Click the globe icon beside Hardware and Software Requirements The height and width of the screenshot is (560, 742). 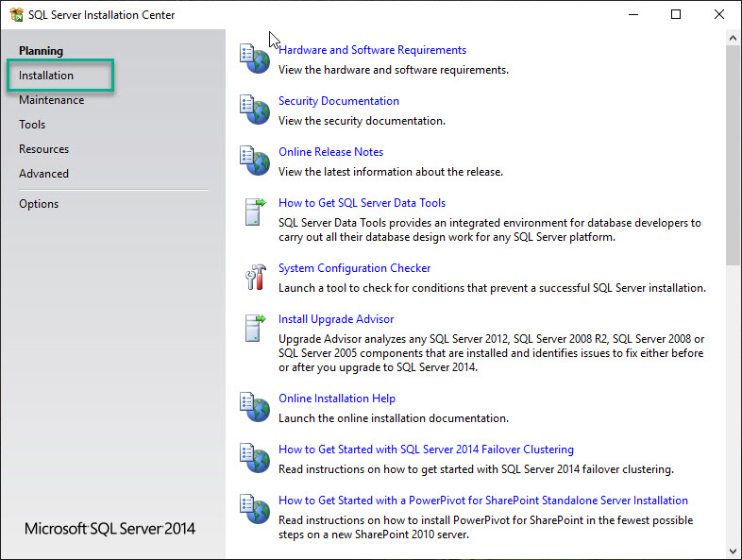click(255, 59)
